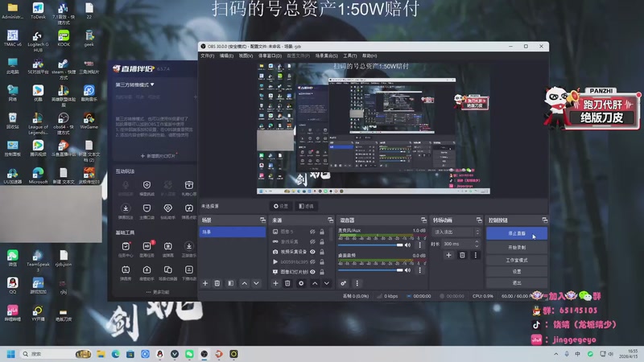Open the 停靠窗口(D) menu in OBS

[270, 56]
